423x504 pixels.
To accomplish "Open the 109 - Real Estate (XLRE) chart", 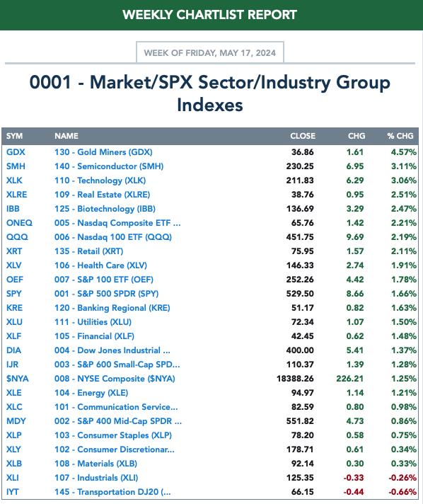I will [x=102, y=195].
